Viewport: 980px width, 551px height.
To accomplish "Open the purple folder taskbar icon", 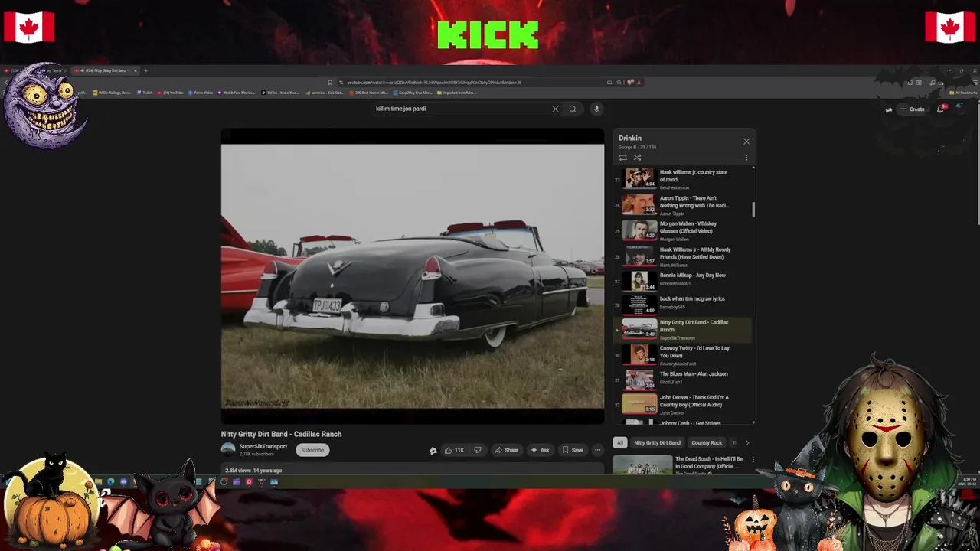I will click(236, 482).
